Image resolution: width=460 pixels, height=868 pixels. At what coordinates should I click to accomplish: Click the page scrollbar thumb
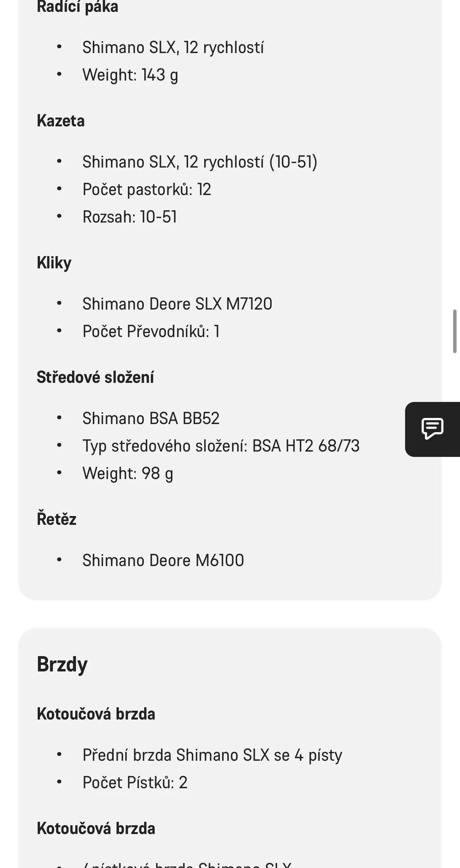click(x=454, y=331)
